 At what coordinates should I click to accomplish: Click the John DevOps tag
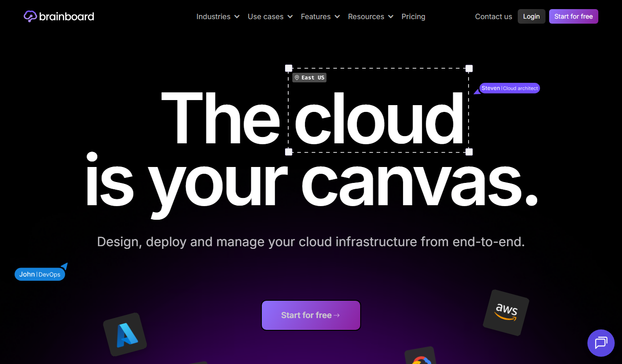pos(40,274)
